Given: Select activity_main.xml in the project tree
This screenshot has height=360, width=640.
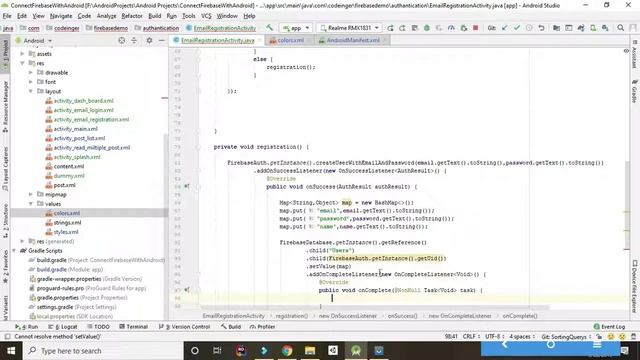Looking at the screenshot, I should [76, 129].
